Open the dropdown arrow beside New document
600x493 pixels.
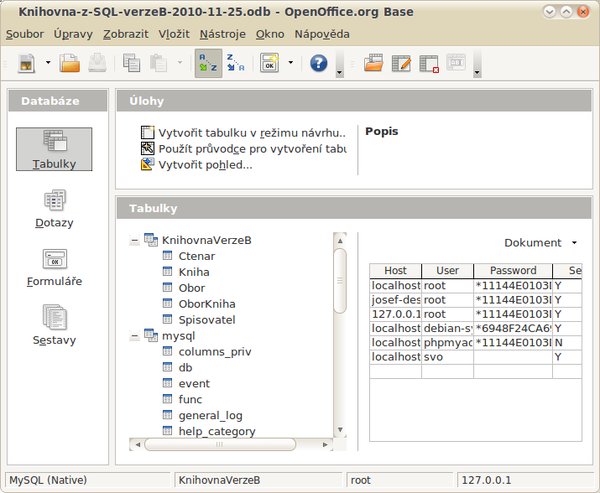48,62
